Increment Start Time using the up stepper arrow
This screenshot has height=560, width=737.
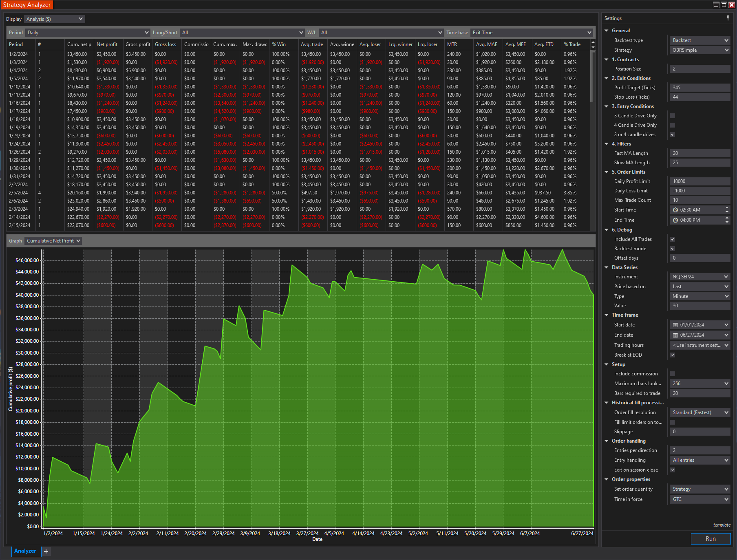[726, 207]
